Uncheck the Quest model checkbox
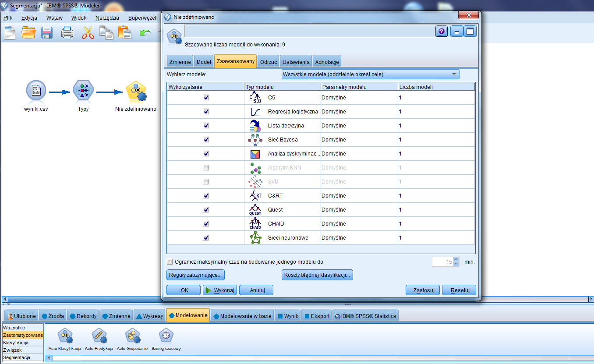 click(x=205, y=210)
